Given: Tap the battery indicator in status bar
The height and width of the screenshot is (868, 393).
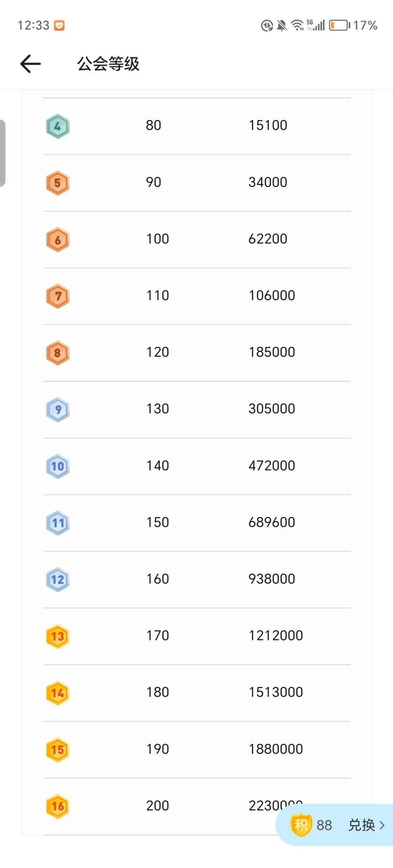Looking at the screenshot, I should 339,25.
